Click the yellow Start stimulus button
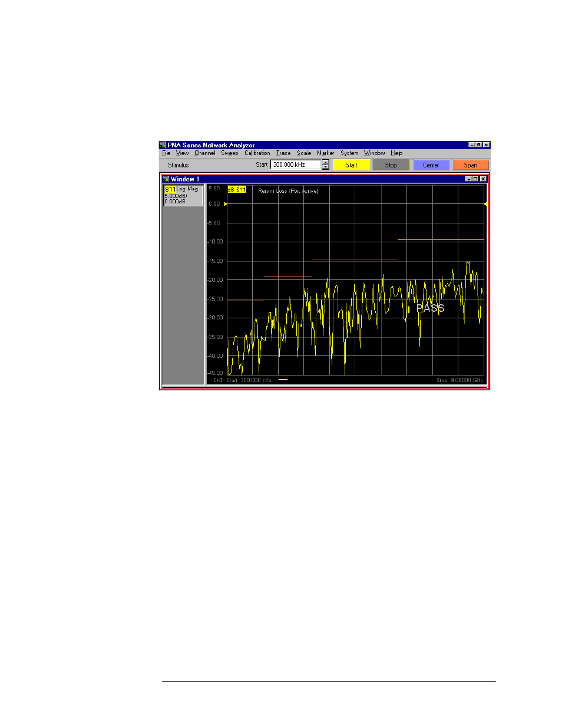This screenshot has width=562, height=728. [x=352, y=165]
